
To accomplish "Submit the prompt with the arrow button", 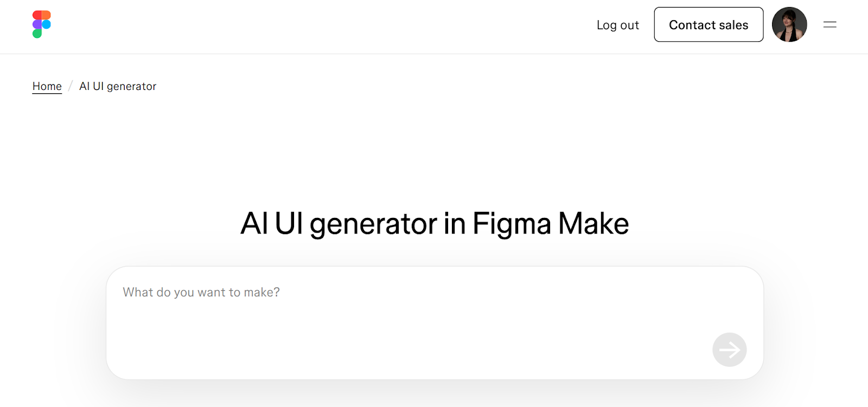I will click(729, 350).
